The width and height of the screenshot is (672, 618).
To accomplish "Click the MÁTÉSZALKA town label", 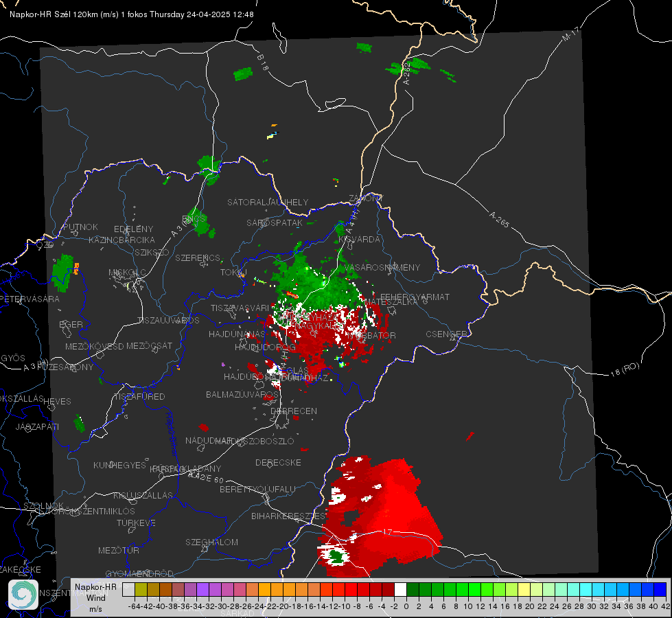I will [391, 302].
